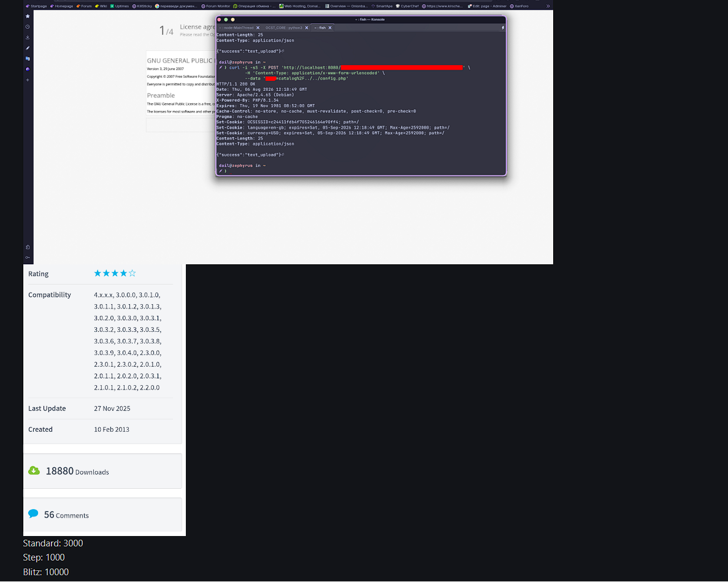728x582 pixels.
Task: Click the green maximize button of Konsole
Action: coord(226,20)
